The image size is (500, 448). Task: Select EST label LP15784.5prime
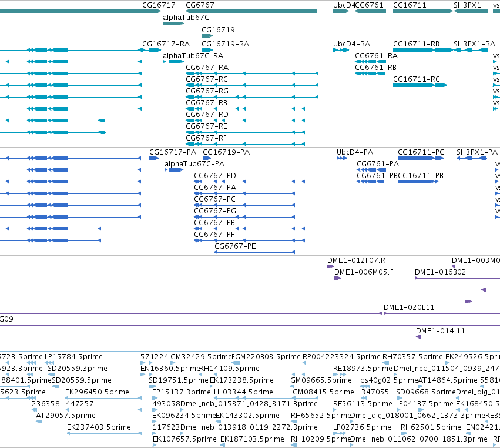click(x=73, y=357)
